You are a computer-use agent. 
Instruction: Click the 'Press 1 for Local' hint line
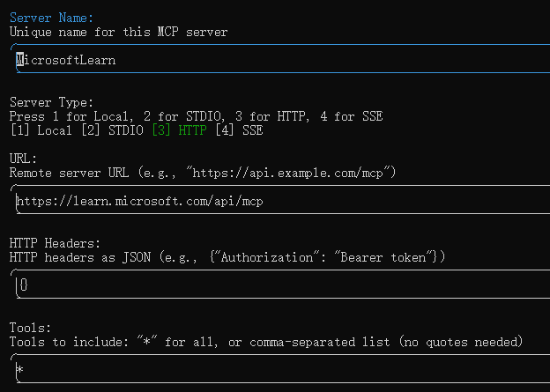tap(196, 116)
